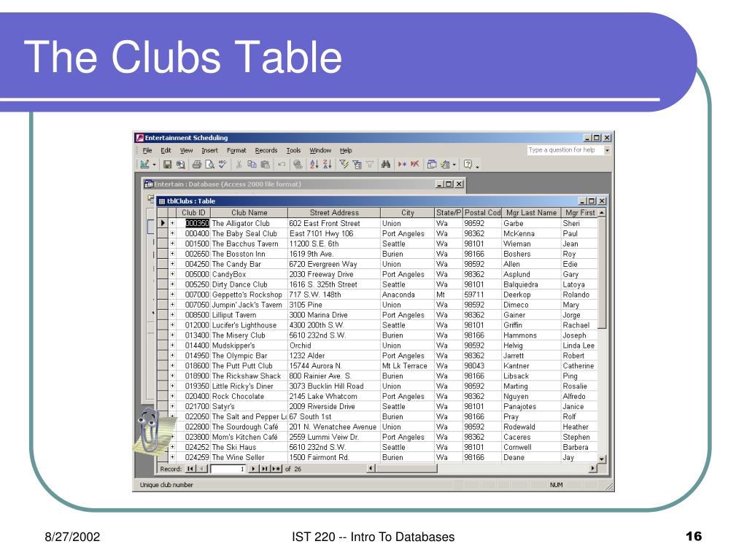Select the Club Name column header
Image resolution: width=747 pixels, height=560 pixels.
[249, 212]
